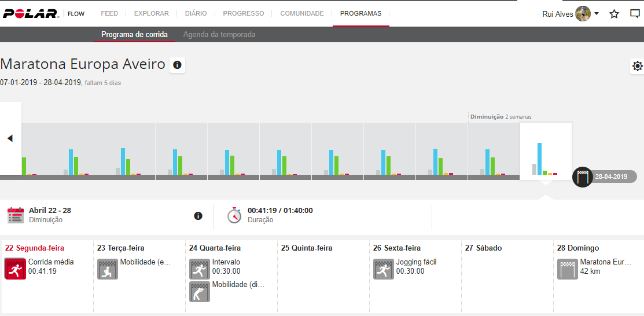The height and width of the screenshot is (316, 644).
Task: Click info icon in Diminuição week summary
Action: coord(198,216)
